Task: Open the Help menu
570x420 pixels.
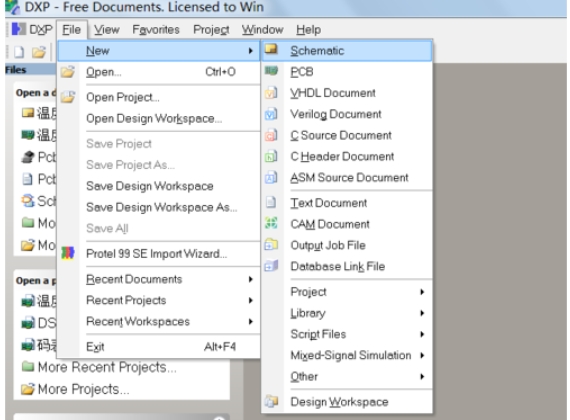Action: [x=308, y=29]
